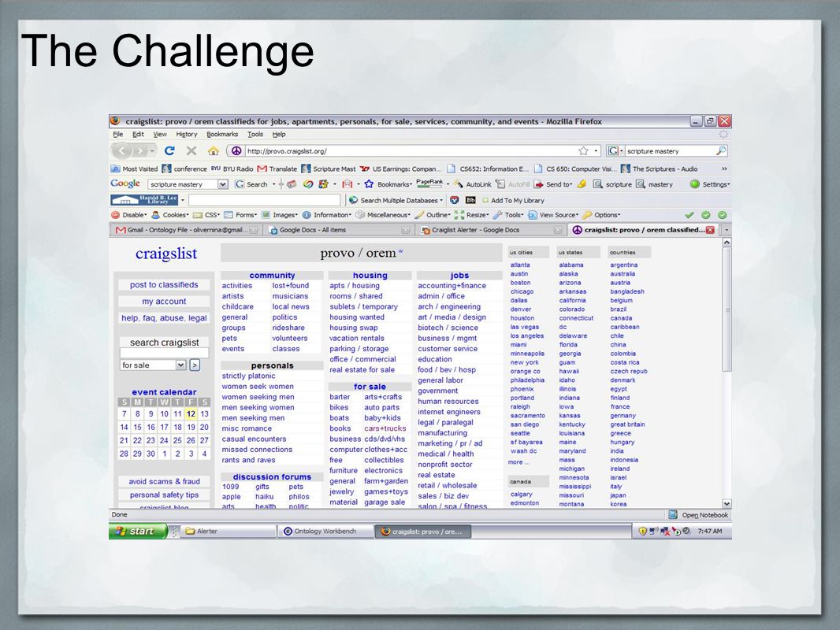
Task: Open the web developer Outline menu
Action: coord(433,215)
